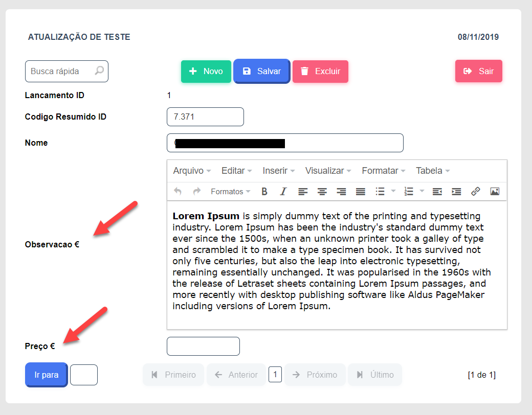Decrease indent of the paragraph
This screenshot has height=415, width=532.
(437, 192)
